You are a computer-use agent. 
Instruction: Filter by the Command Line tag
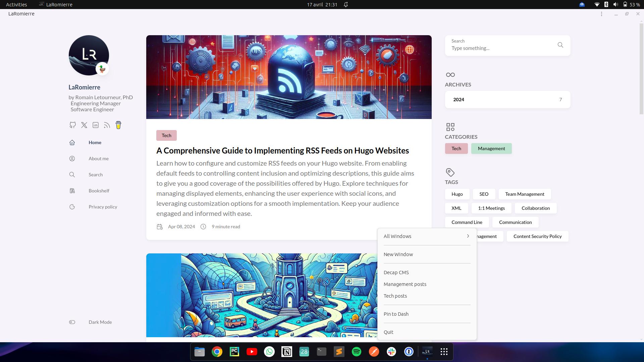pyautogui.click(x=467, y=222)
